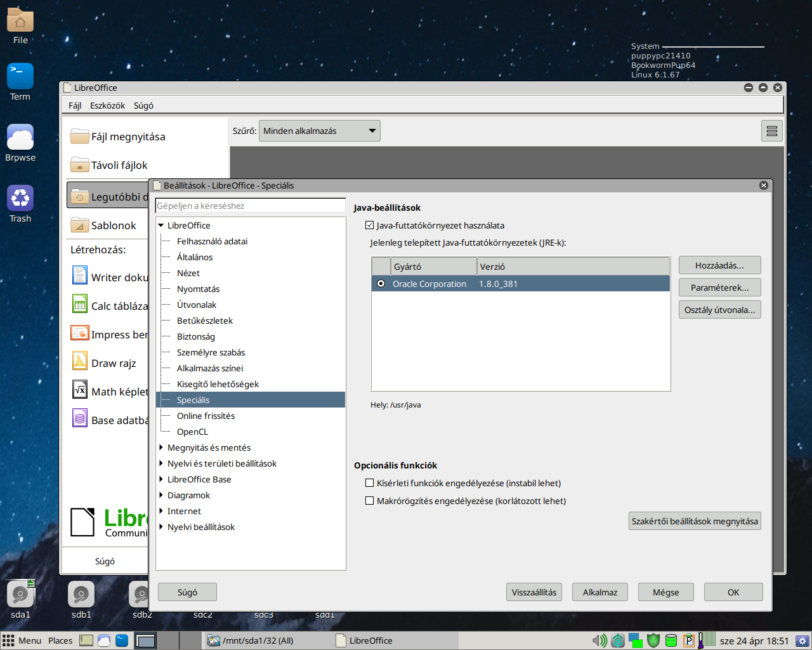Expand the Diagramok tree node
This screenshot has height=650, width=812.
point(161,495)
